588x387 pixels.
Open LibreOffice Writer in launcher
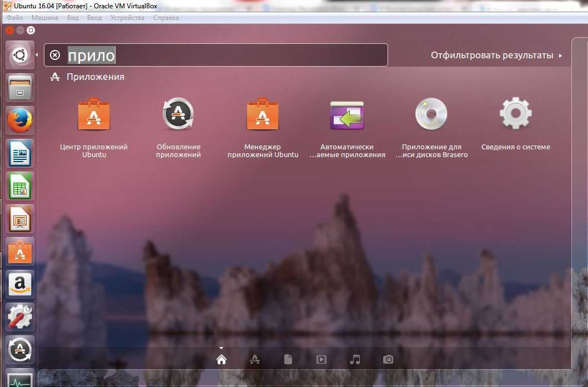pos(20,153)
